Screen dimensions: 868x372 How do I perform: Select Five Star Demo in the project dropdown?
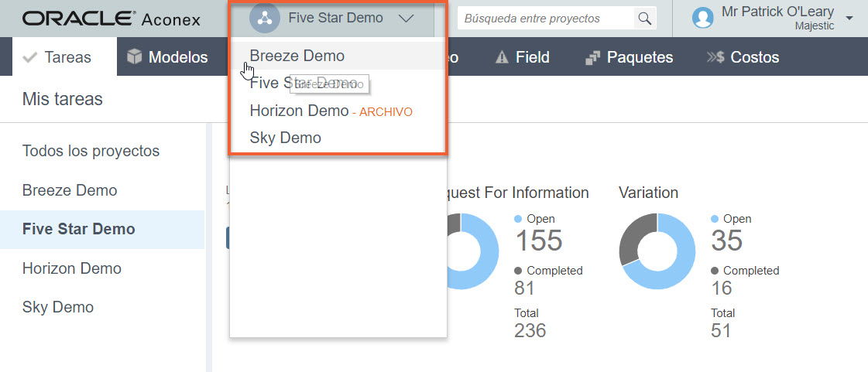(338, 84)
